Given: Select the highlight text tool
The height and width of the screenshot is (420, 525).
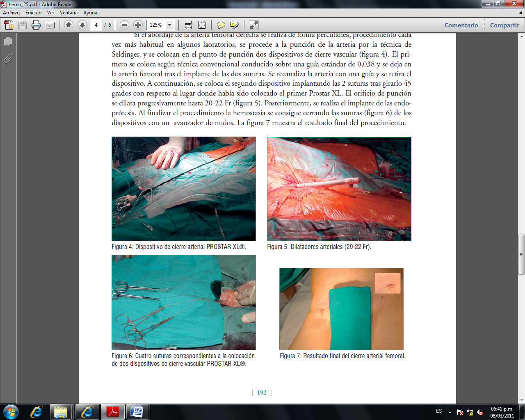Looking at the screenshot, I should click(235, 25).
